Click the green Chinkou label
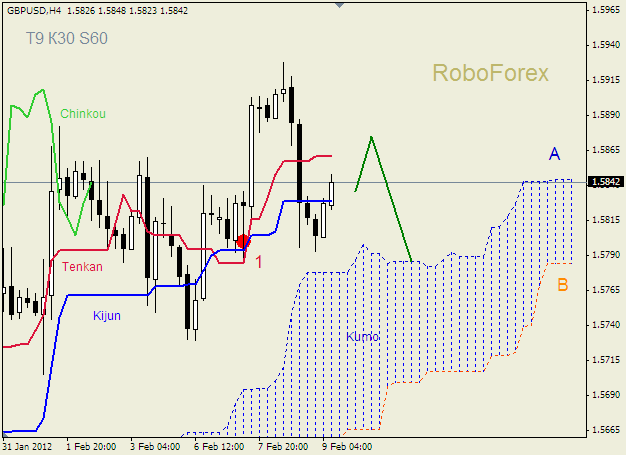The image size is (626, 455). pos(83,114)
